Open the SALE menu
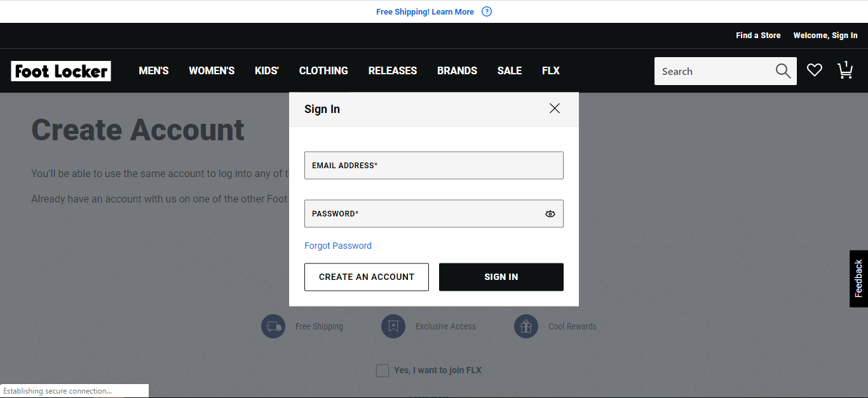 510,70
